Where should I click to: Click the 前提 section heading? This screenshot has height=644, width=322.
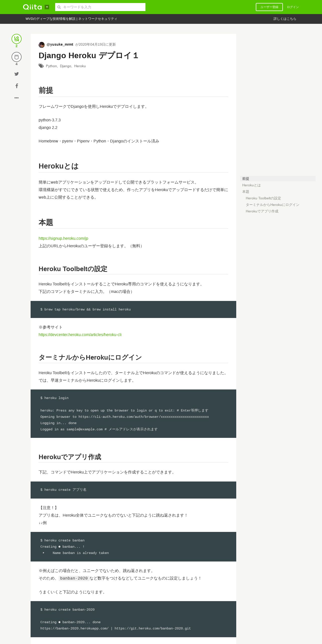tap(46, 90)
